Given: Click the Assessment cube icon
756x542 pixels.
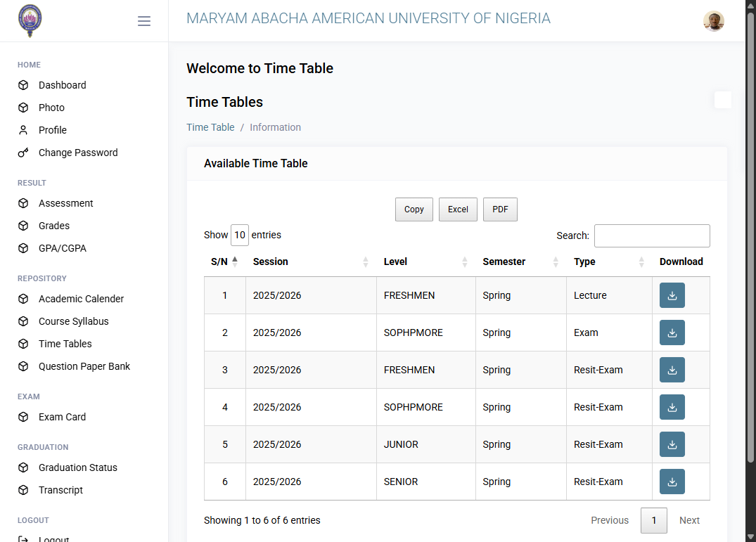Looking at the screenshot, I should click(x=23, y=203).
